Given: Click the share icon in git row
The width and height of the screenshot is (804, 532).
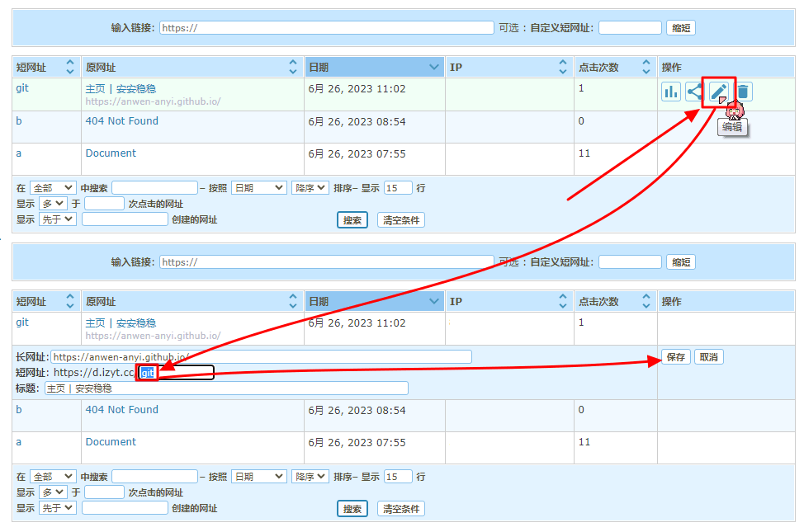Looking at the screenshot, I should pyautogui.click(x=694, y=92).
